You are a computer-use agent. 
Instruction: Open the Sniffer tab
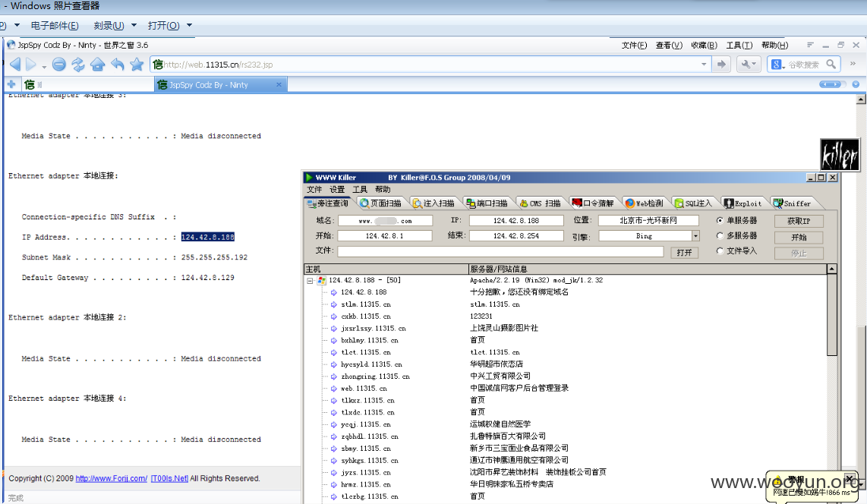pyautogui.click(x=793, y=203)
